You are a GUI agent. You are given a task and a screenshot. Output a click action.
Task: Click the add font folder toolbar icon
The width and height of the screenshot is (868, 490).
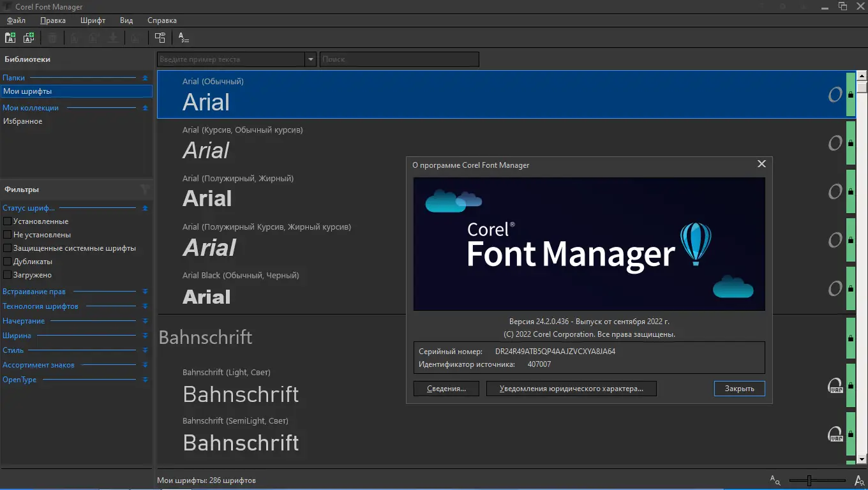10,38
